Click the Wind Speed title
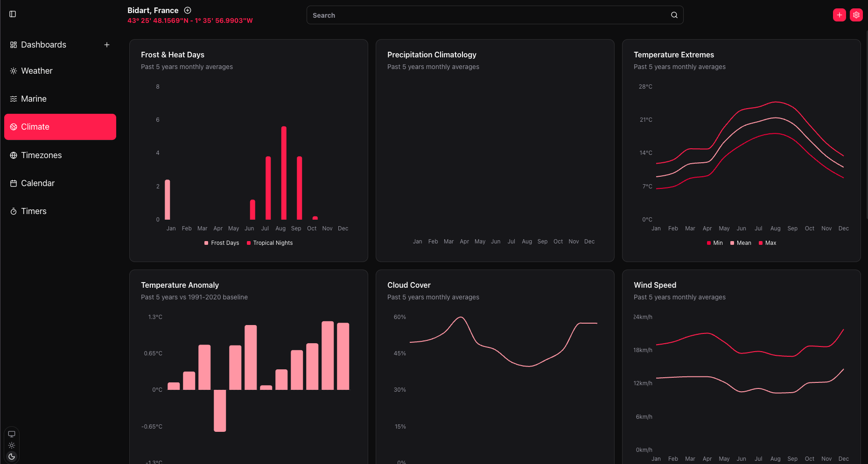Viewport: 868px width, 464px height. pyautogui.click(x=655, y=285)
